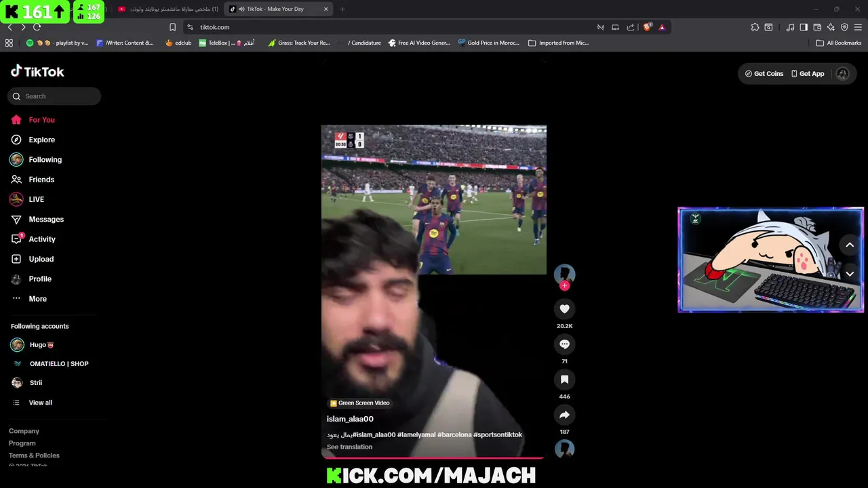Mute audio on the TikTok tab speaker icon
This screenshot has width=868, height=488.
pyautogui.click(x=241, y=9)
